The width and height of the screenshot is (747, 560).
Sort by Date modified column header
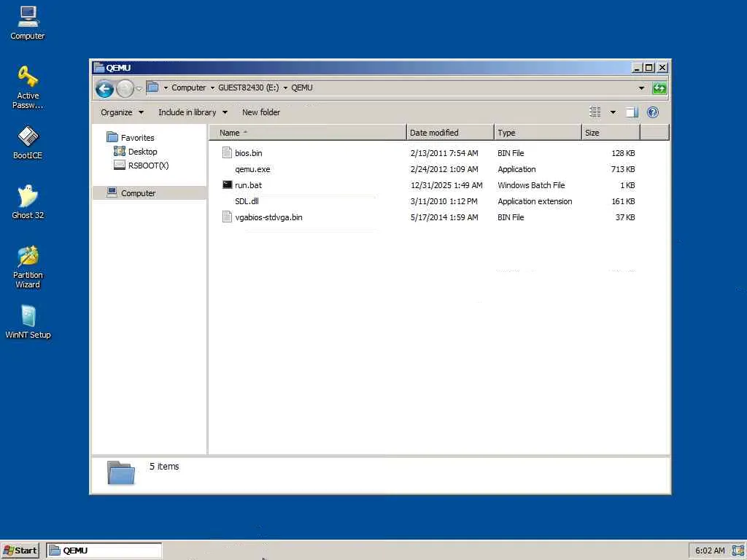450,133
